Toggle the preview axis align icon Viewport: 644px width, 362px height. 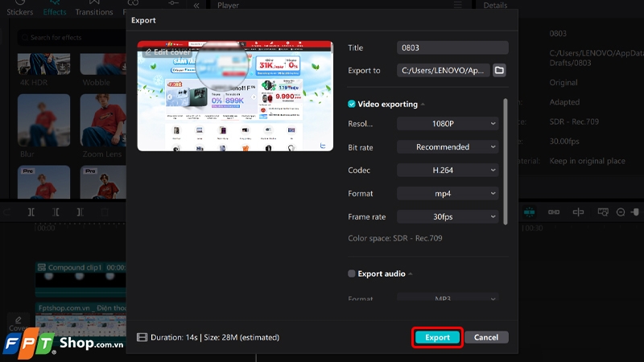tap(578, 212)
